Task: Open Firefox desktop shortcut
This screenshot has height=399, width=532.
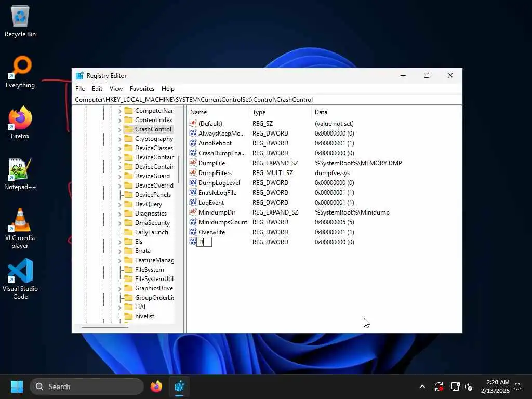Action: [x=20, y=123]
